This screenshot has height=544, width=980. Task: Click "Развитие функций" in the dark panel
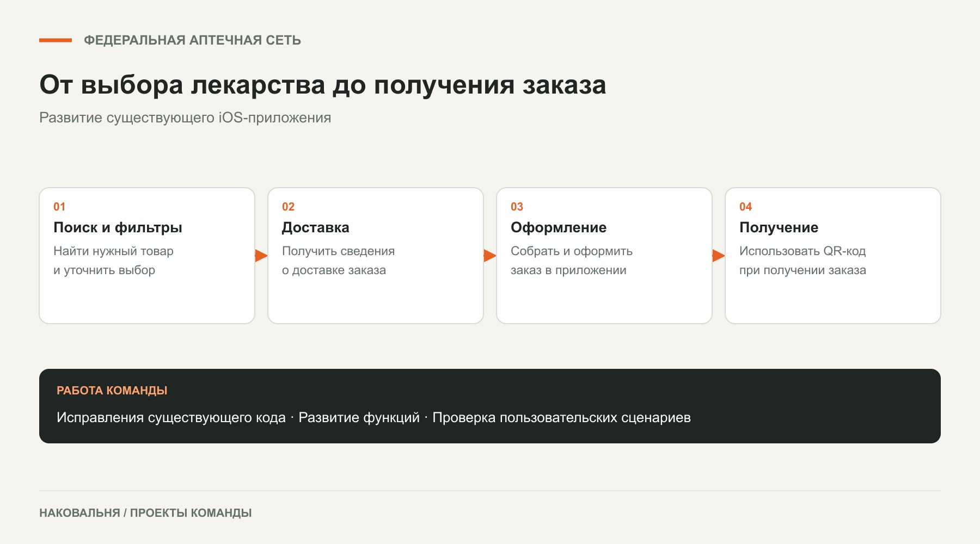(359, 418)
